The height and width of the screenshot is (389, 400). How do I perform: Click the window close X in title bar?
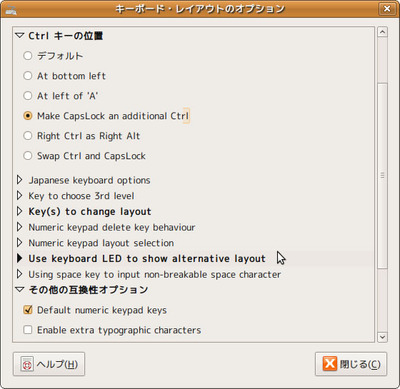tap(387, 9)
